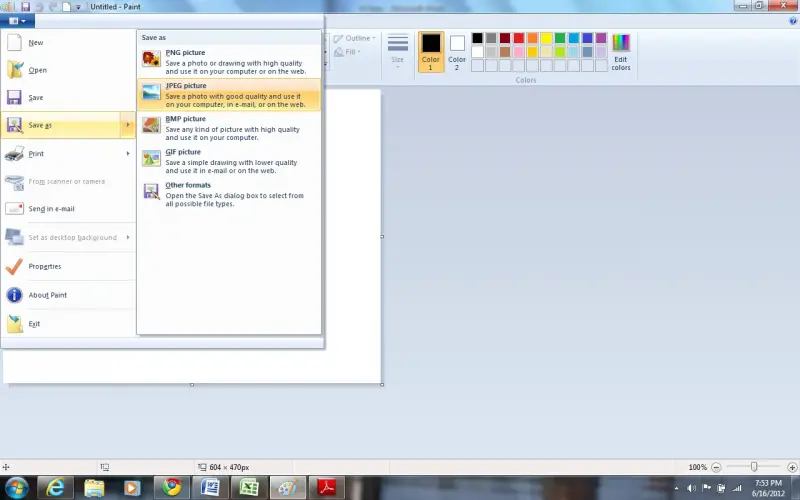
Task: Click the Save icon in the quick access toolbar
Action: coord(25,7)
